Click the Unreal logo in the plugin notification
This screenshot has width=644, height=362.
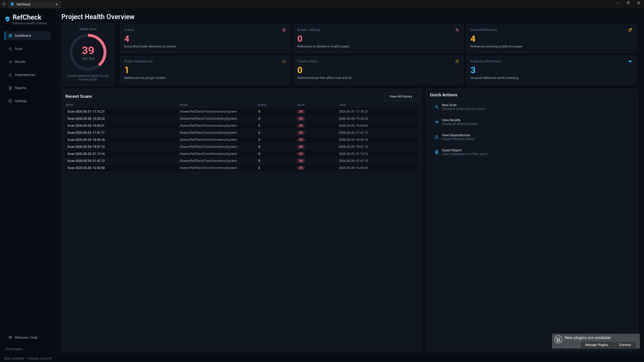click(558, 339)
